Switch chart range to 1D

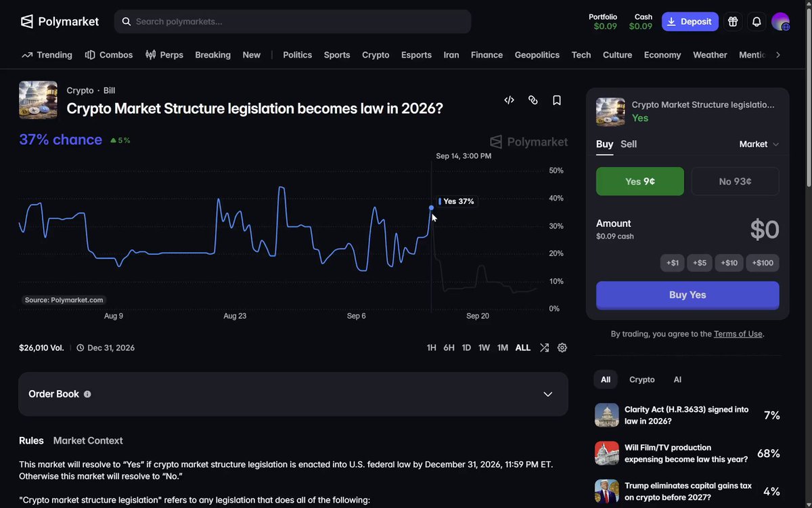(466, 347)
